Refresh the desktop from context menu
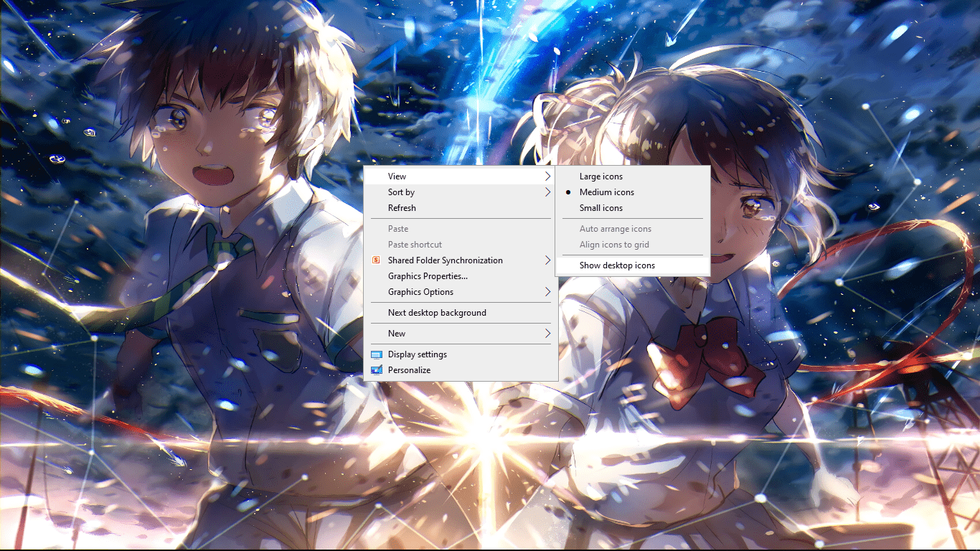The height and width of the screenshot is (551, 980). pos(402,208)
